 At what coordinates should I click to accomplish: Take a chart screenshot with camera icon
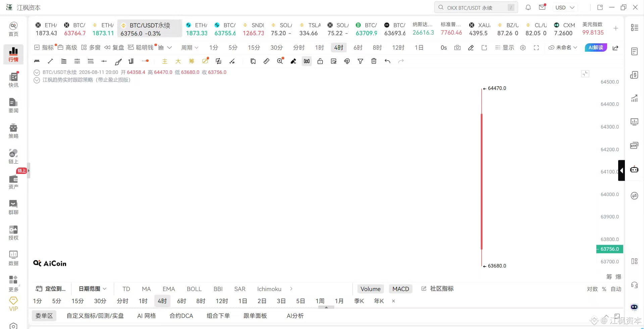457,48
